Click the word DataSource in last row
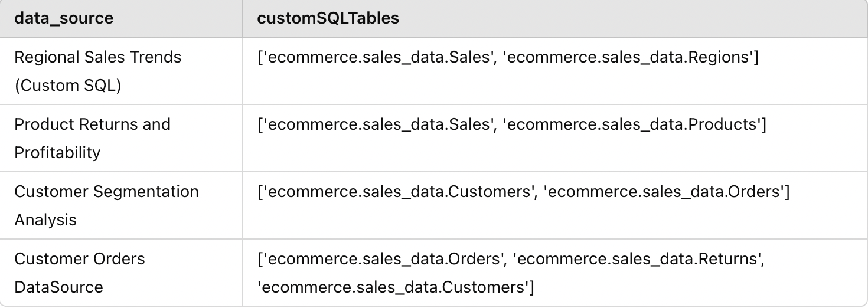Screen dimensions: 868x308 coord(58,287)
